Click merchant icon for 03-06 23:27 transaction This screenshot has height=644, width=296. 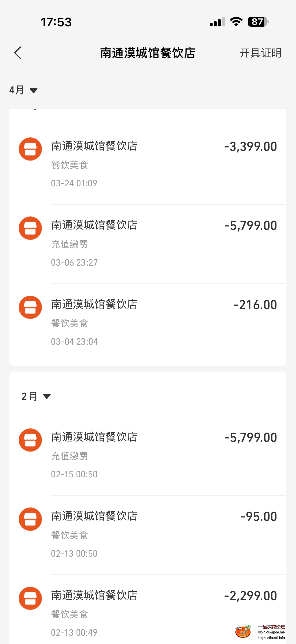(x=30, y=228)
